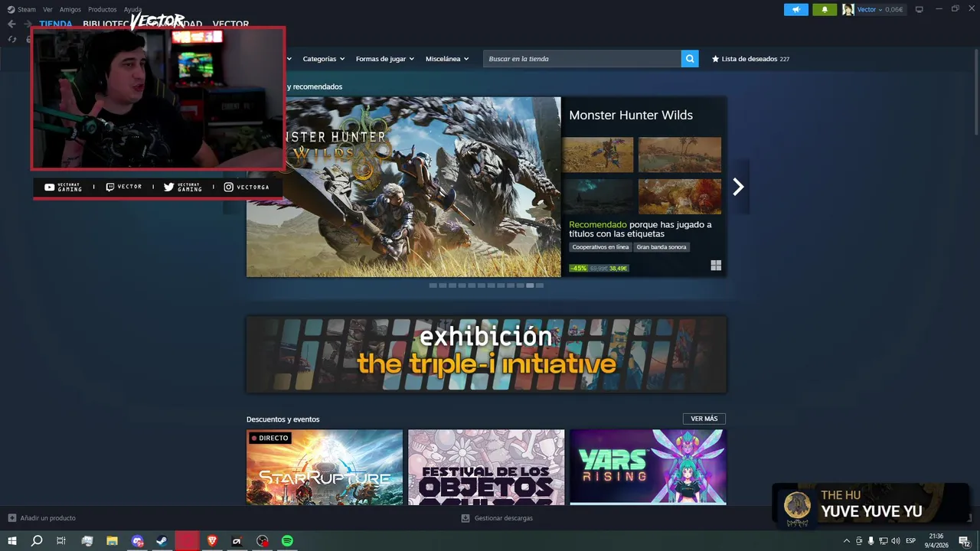
Task: Open Windows notification center
Action: [964, 541]
